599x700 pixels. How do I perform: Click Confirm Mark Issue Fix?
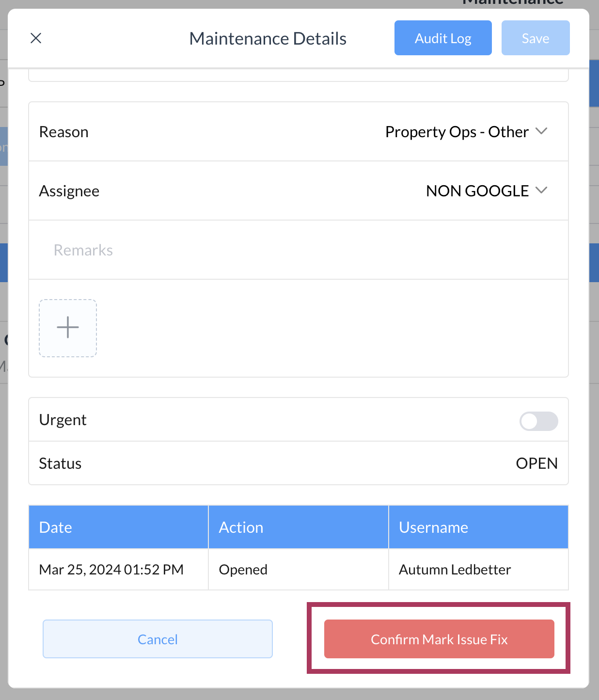(439, 639)
